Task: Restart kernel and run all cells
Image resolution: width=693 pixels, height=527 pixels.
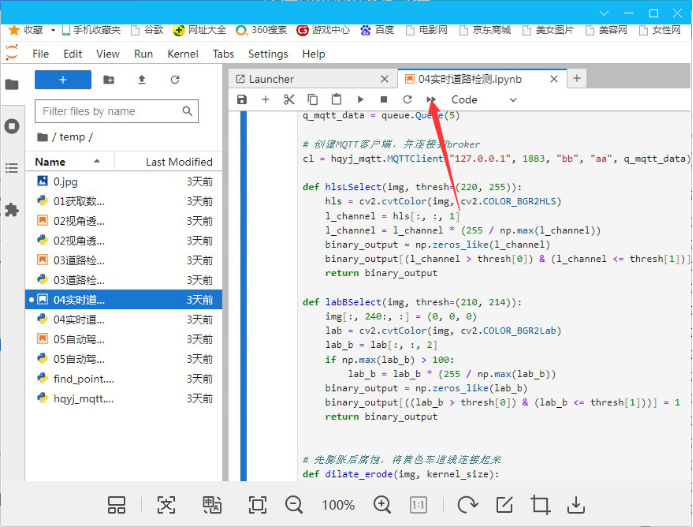Action: coord(431,100)
